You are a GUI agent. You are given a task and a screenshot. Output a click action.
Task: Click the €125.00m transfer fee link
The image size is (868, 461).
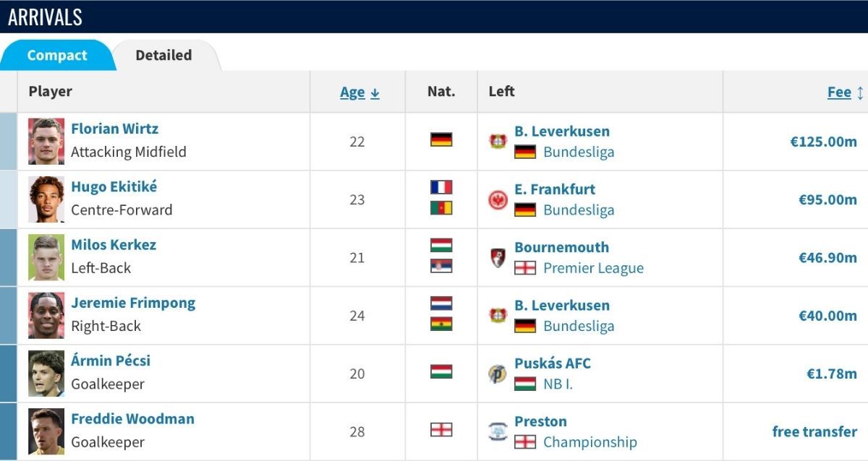823,142
